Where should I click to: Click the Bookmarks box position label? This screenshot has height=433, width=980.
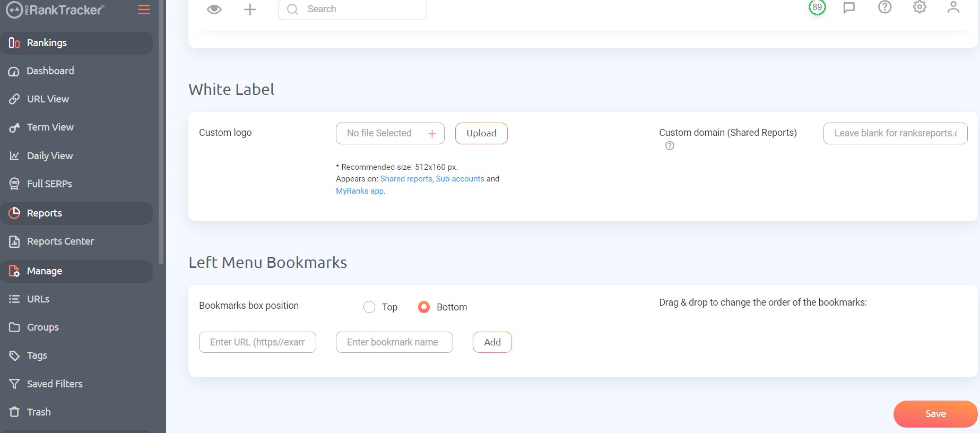[249, 306]
